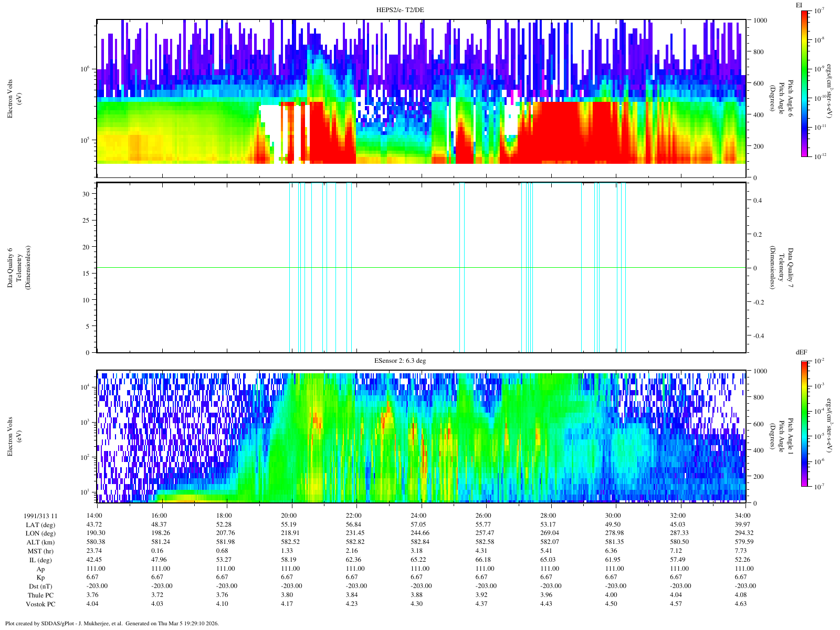Click the SDDAS/gPlot credit footer text
The width and height of the screenshot is (840, 630).
pos(111,624)
